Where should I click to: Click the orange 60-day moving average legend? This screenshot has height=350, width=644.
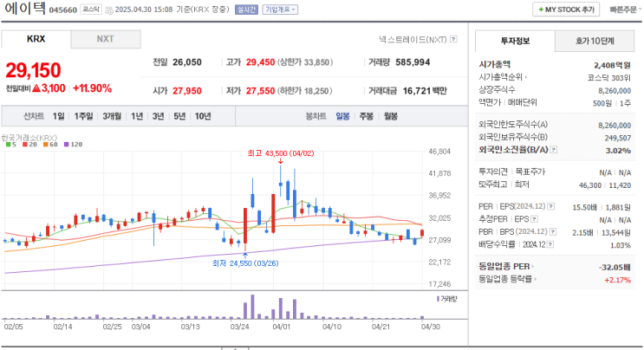tap(50, 145)
